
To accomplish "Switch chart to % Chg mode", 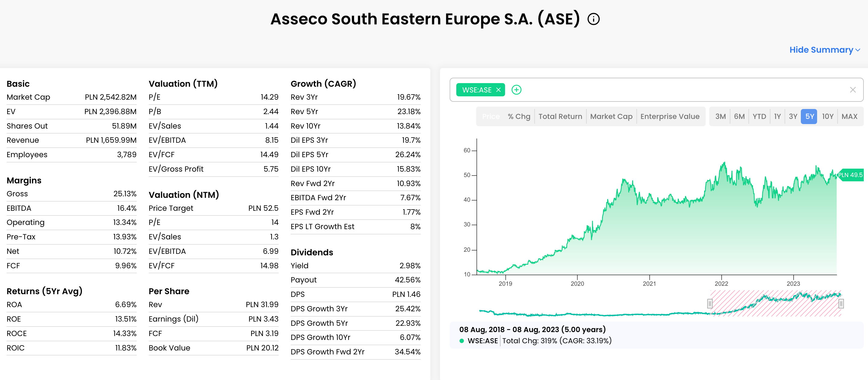I will click(519, 117).
